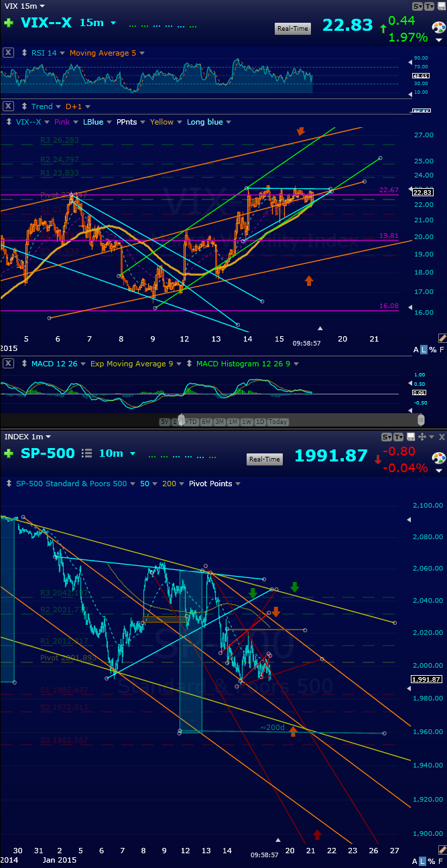Toggle the L log scale in VIX chart
447x868 pixels.
point(424,350)
